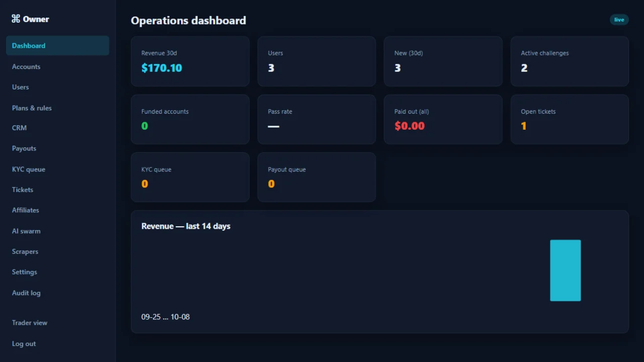Click the Revenue — last 14 days heading
Viewport: 644px width, 362px height.
pos(186,226)
